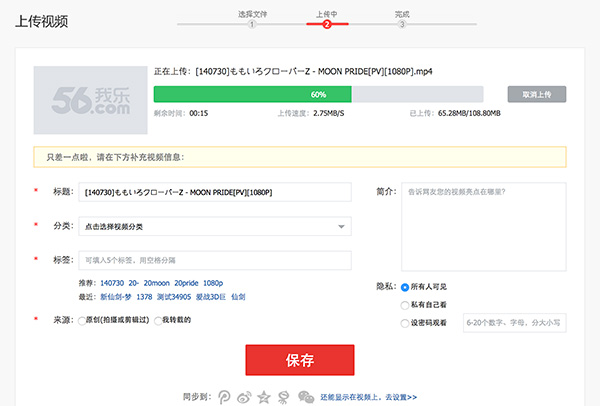
Task: Add recommended tag 140730
Action: tap(112, 283)
